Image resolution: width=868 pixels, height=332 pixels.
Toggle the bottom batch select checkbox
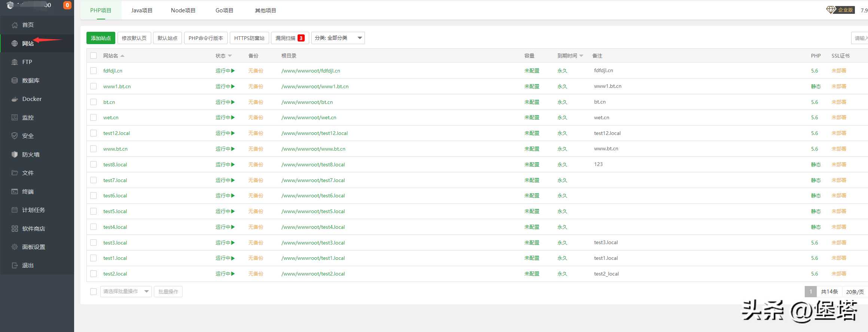[94, 292]
